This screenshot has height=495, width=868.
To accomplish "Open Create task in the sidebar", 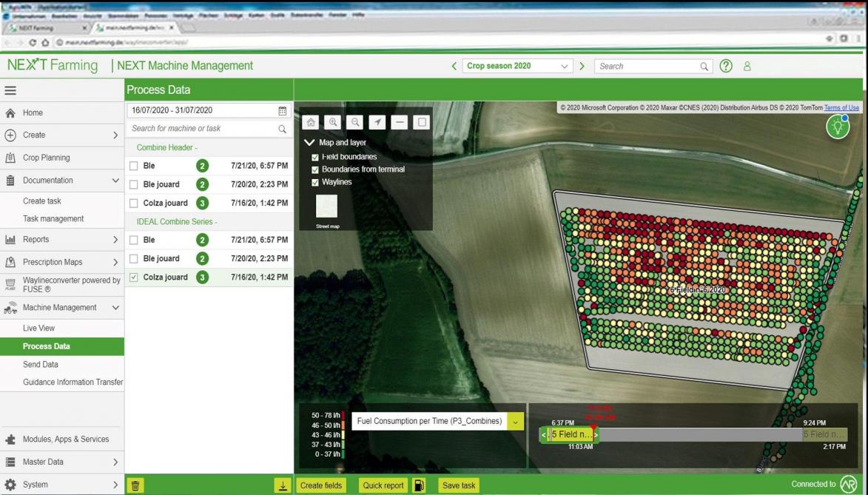I will (42, 201).
